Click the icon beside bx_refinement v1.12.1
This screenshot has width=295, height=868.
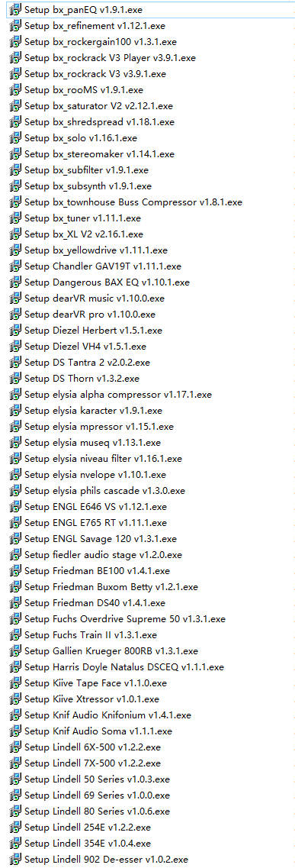(x=15, y=25)
